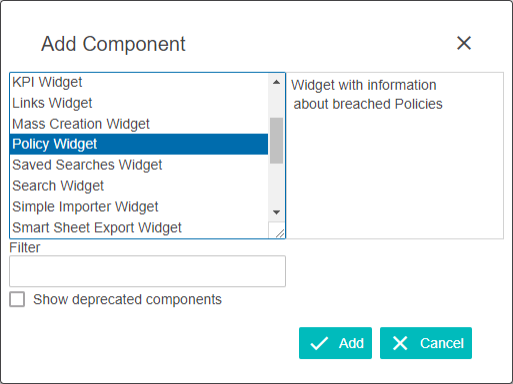513x384 pixels.
Task: Select Search Widget from list
Action: 139,186
